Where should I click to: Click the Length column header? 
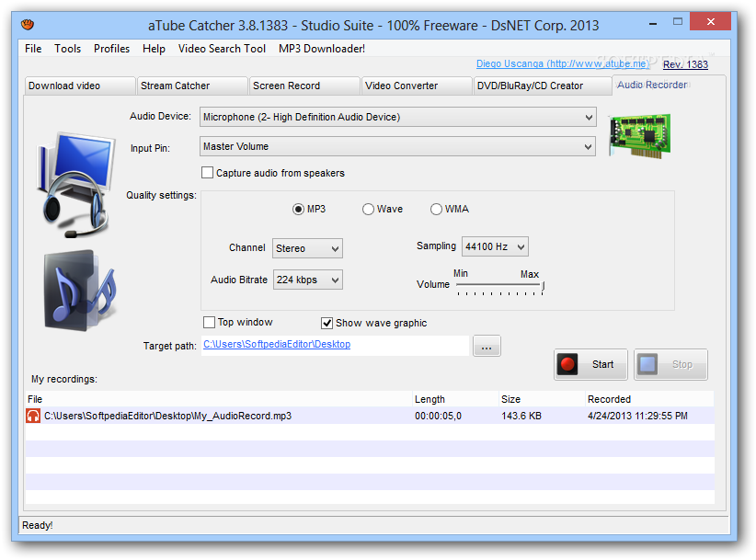(x=455, y=399)
